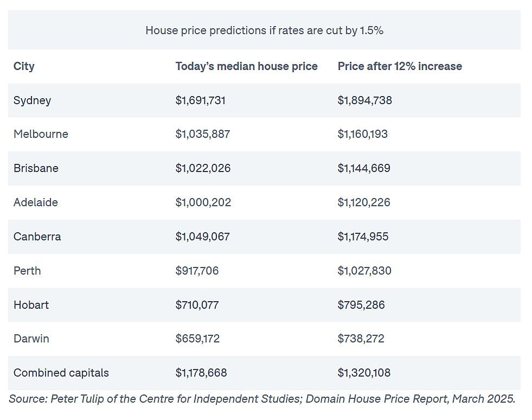
Task: Click Perth's median price $917,706
Action: pyautogui.click(x=197, y=271)
